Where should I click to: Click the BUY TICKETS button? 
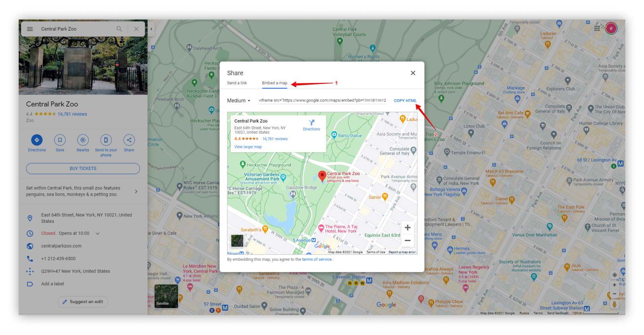83,169
